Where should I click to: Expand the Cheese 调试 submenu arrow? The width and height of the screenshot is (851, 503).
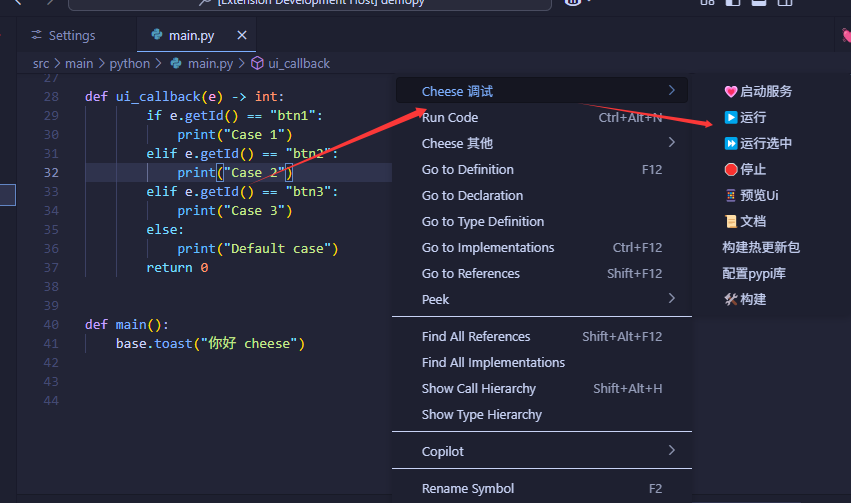[x=671, y=90]
